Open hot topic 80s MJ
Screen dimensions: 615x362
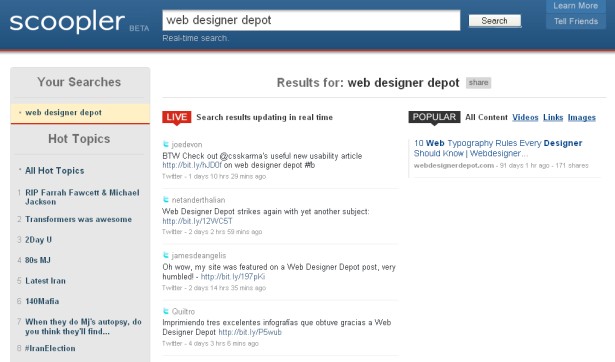(x=38, y=260)
